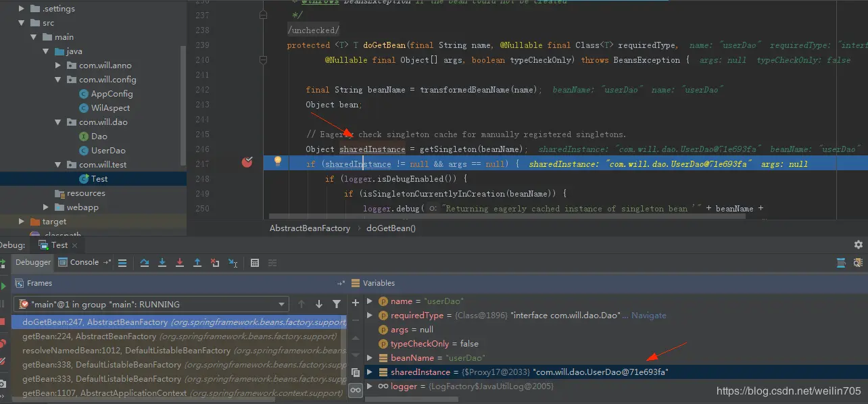
Task: Expand the sharedInstance variable node
Action: click(x=369, y=372)
